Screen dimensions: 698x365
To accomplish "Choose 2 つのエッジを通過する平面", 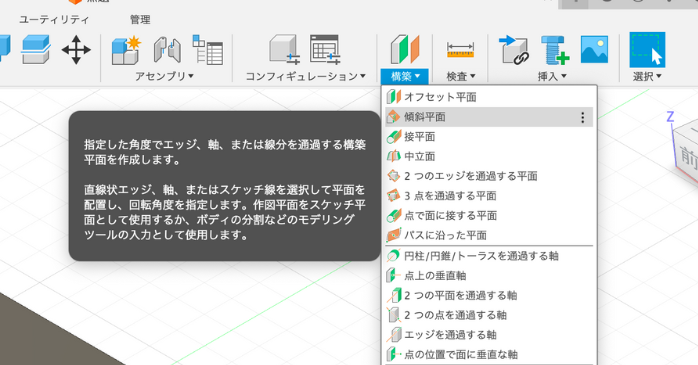I will coord(489,176).
